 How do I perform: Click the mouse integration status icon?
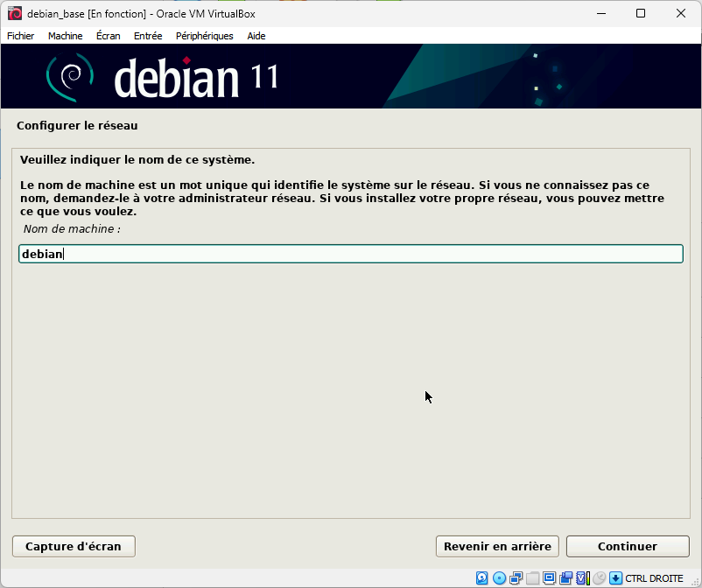599,578
